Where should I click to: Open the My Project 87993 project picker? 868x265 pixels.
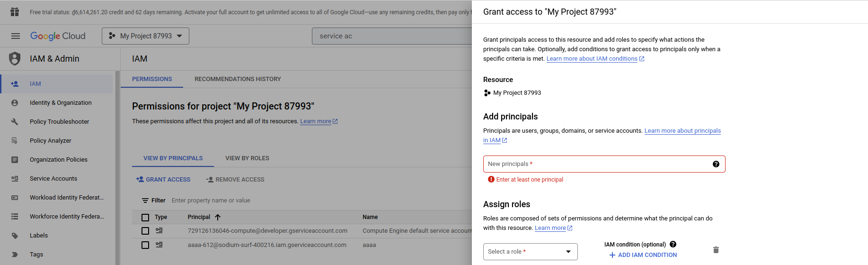[x=145, y=36]
